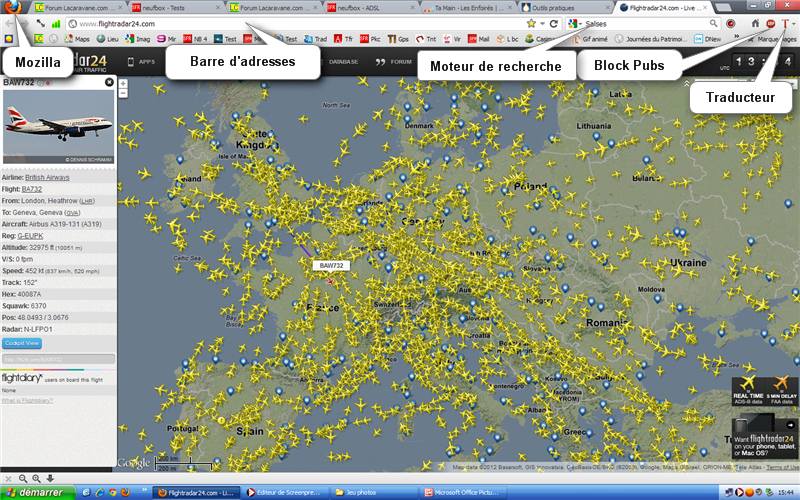Click the red record circle toolbar icon
The image size is (800, 500).
coord(730,23)
